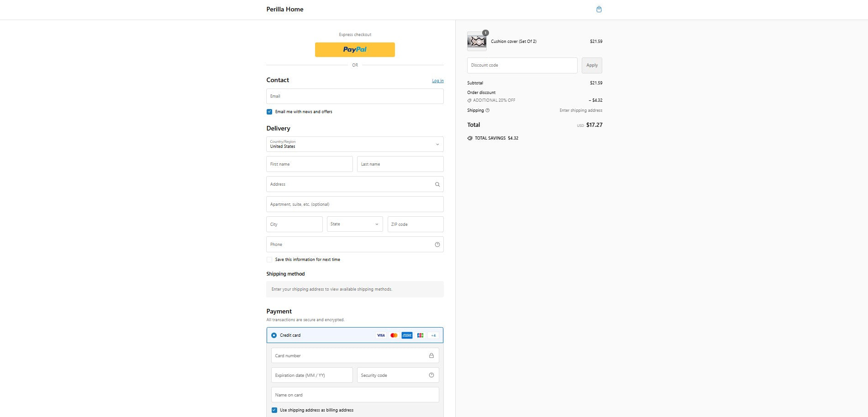Click the Cushion cover product thumbnail

click(x=476, y=42)
